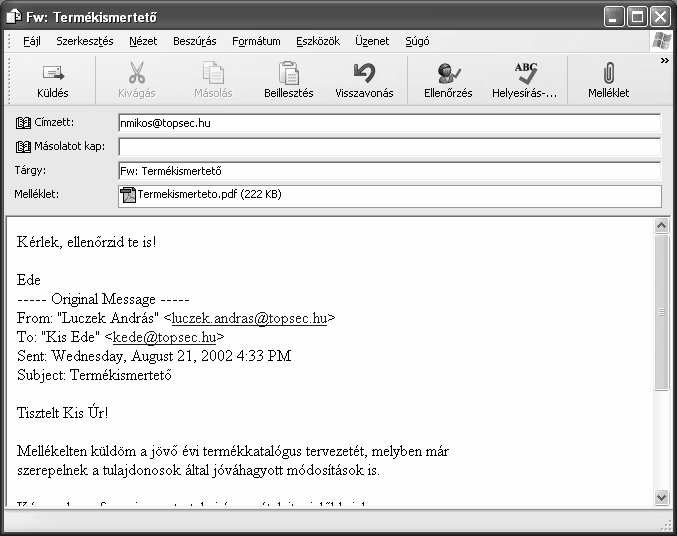This screenshot has width=677, height=536.
Task: Click into the Tárgy subject field
Action: point(389,171)
